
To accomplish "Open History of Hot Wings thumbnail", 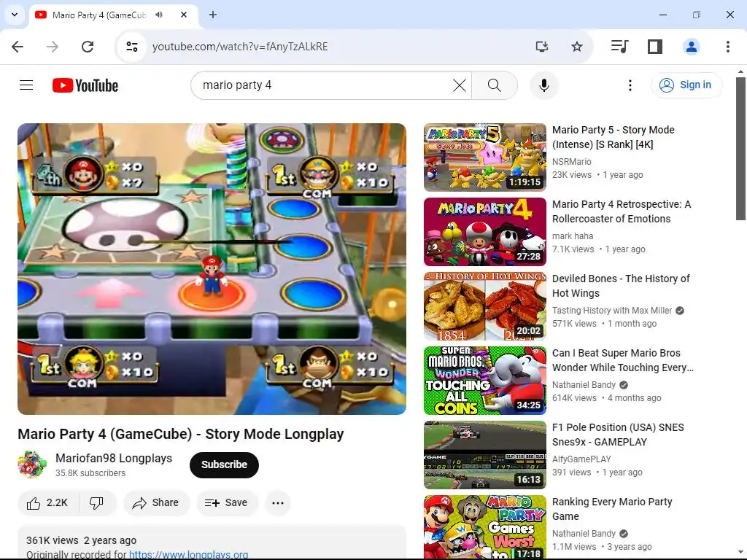I will click(485, 306).
